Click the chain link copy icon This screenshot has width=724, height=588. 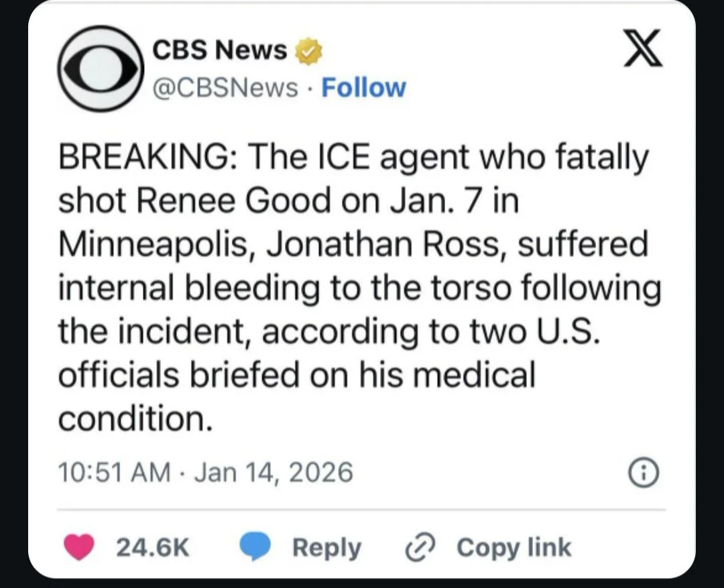tap(422, 548)
